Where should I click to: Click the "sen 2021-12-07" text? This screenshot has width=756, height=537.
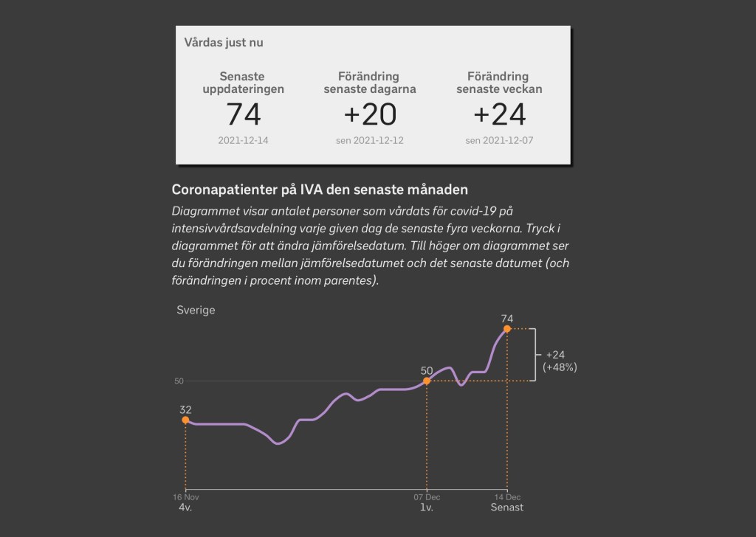pos(499,140)
